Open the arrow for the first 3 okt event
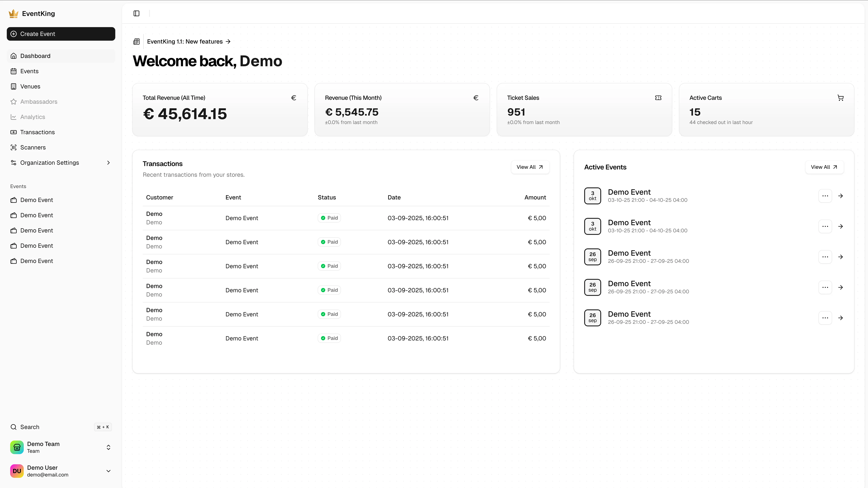Image resolution: width=868 pixels, height=488 pixels. pyautogui.click(x=841, y=196)
